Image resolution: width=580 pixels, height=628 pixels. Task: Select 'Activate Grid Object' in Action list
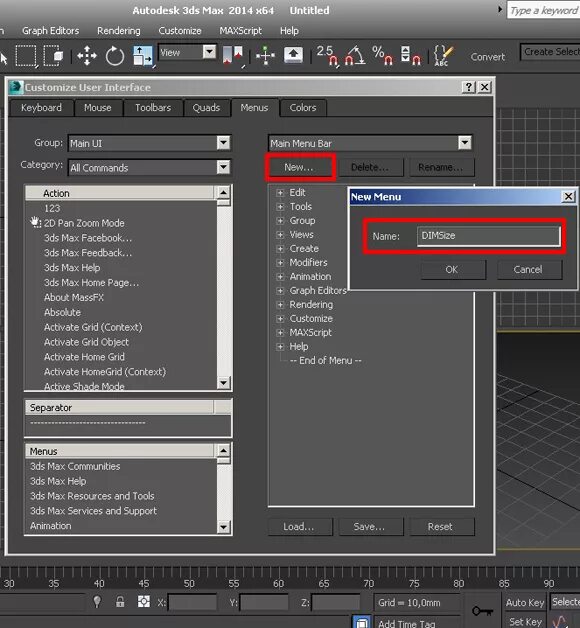(x=87, y=342)
